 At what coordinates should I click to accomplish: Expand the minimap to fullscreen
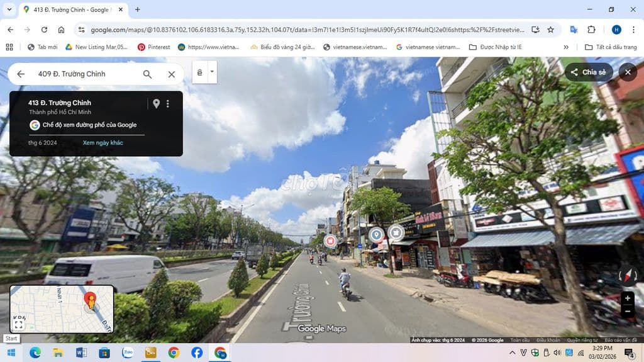(19, 324)
